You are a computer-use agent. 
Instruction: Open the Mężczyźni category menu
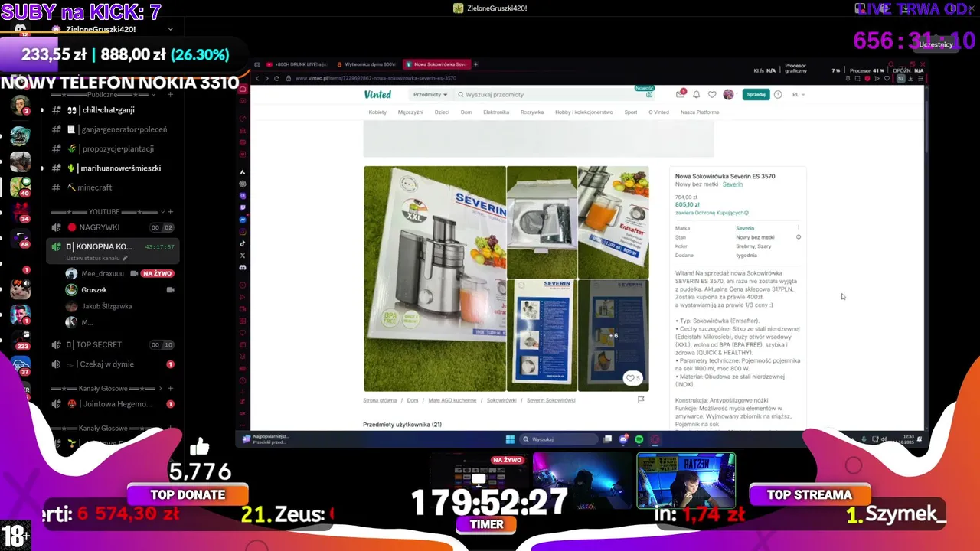click(410, 112)
